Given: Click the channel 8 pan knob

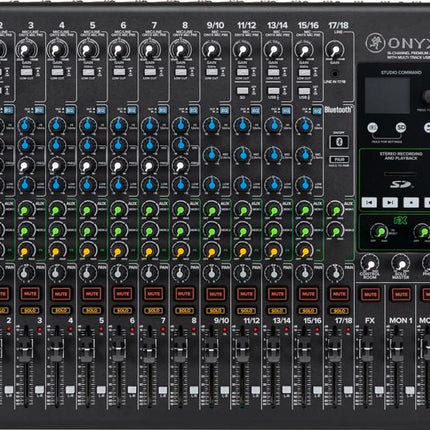Looking at the screenshot, I should [x=180, y=273].
